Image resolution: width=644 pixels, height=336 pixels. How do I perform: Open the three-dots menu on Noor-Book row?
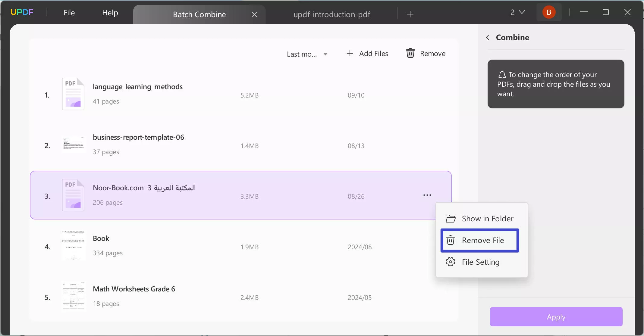(427, 195)
